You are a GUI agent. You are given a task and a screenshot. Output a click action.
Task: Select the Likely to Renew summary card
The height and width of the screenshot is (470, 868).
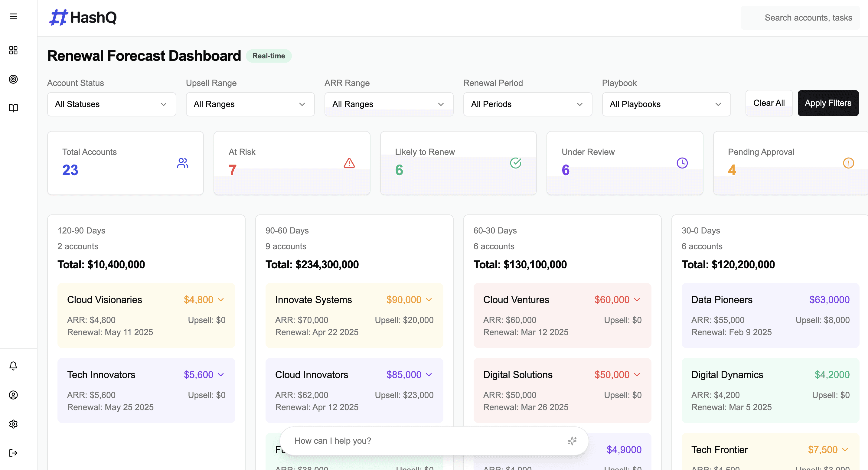tap(458, 163)
